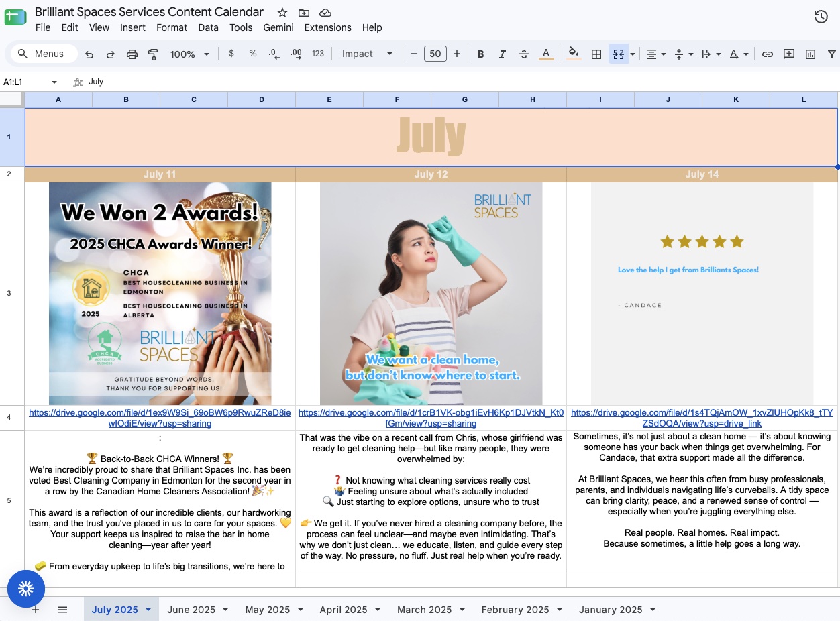Open the July 12 Google Drive link
The width and height of the screenshot is (840, 621).
pos(431,418)
